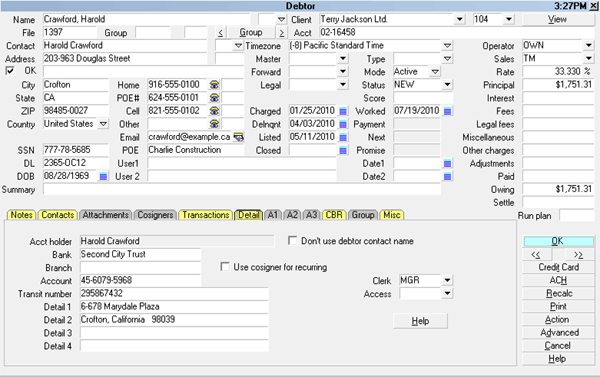Click the Print button
The height and width of the screenshot is (377, 600).
(x=558, y=307)
